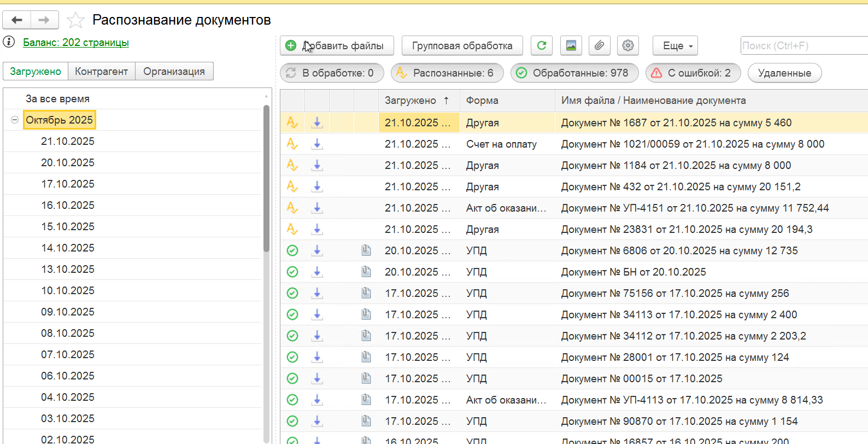Click the 'Добавить файлы' button

[337, 45]
